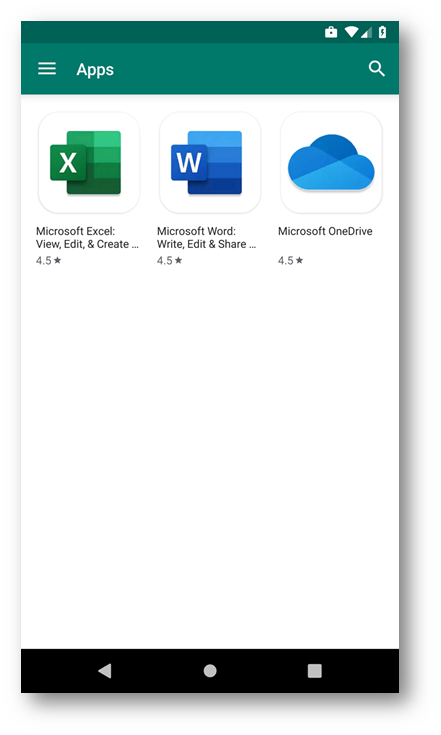This screenshot has height=735, width=441.
Task: Open the hamburger navigation menu
Action: 47,69
